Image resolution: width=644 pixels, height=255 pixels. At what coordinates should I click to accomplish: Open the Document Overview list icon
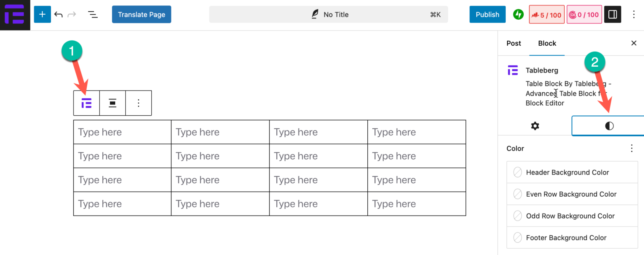(93, 14)
